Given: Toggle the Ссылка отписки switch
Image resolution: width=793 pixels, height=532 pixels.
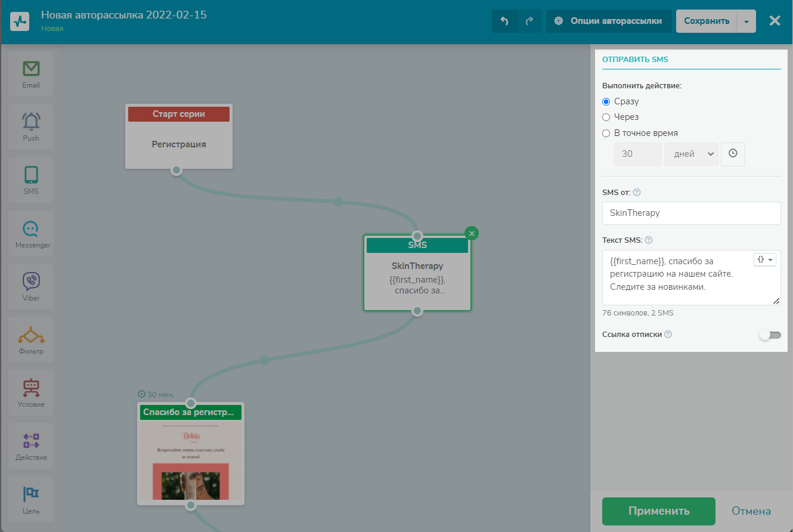Looking at the screenshot, I should pyautogui.click(x=770, y=335).
